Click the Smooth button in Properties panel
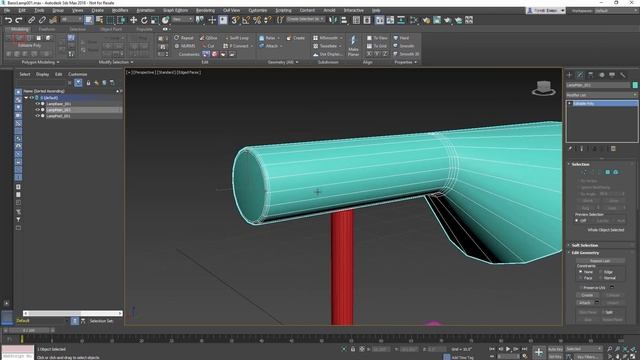 404,46
